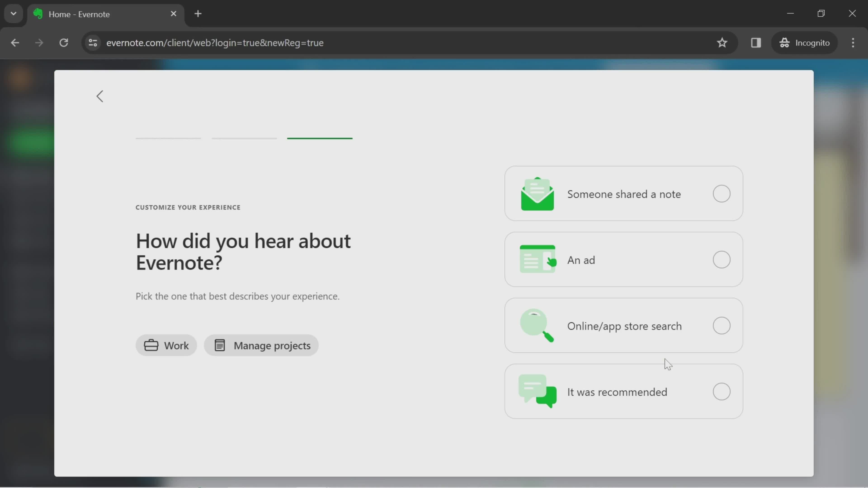
Task: Select the Manage projects clipboard icon
Action: (x=220, y=346)
